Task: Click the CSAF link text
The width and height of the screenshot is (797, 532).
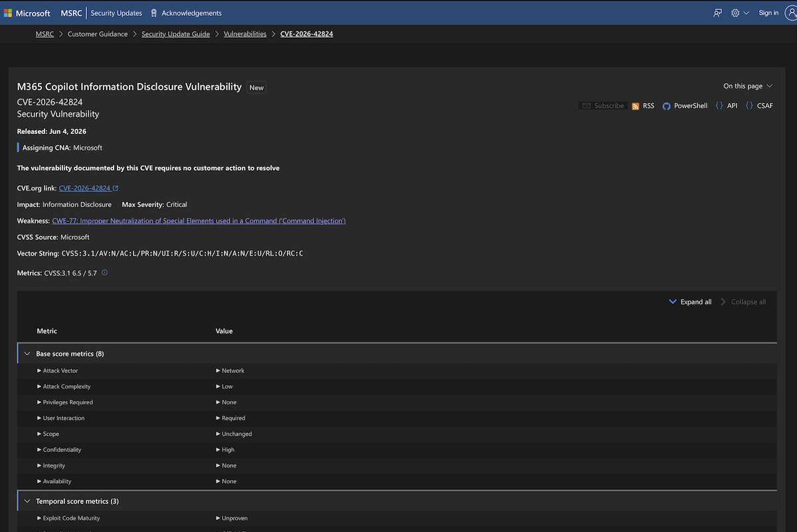Action: [765, 106]
